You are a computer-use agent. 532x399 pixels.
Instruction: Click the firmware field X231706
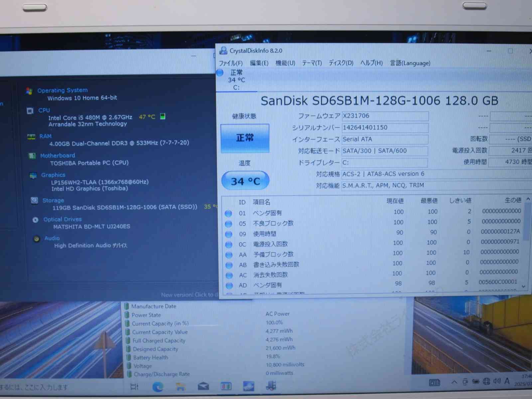click(x=385, y=116)
